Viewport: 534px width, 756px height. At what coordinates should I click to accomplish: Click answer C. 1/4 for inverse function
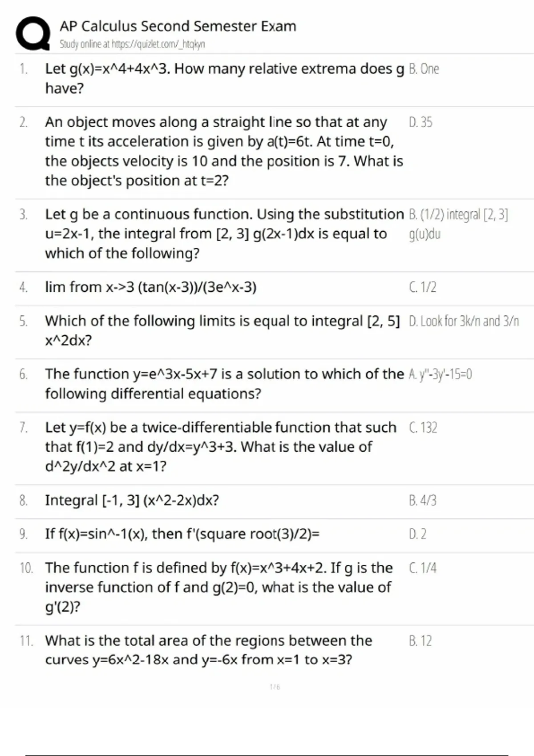coord(422,568)
